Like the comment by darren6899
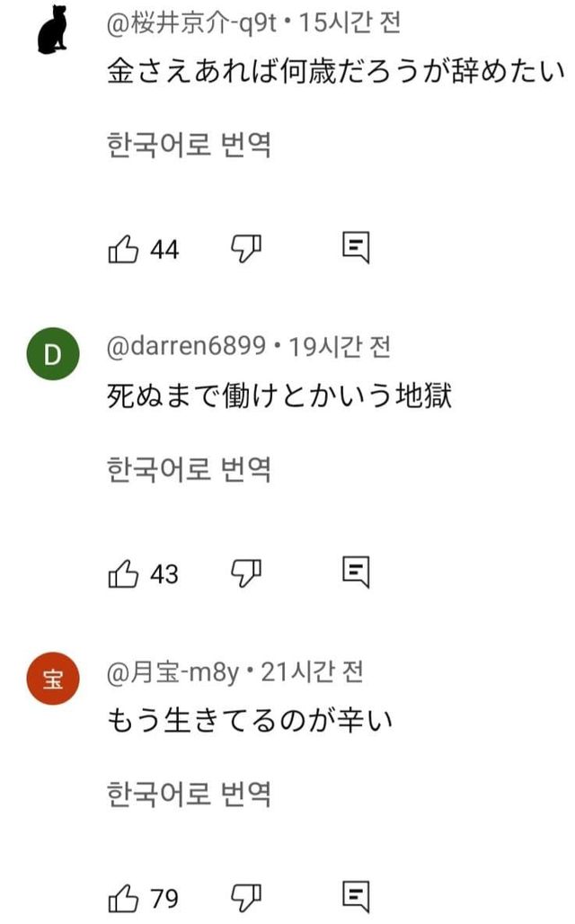The width and height of the screenshot is (575, 924). (x=123, y=573)
